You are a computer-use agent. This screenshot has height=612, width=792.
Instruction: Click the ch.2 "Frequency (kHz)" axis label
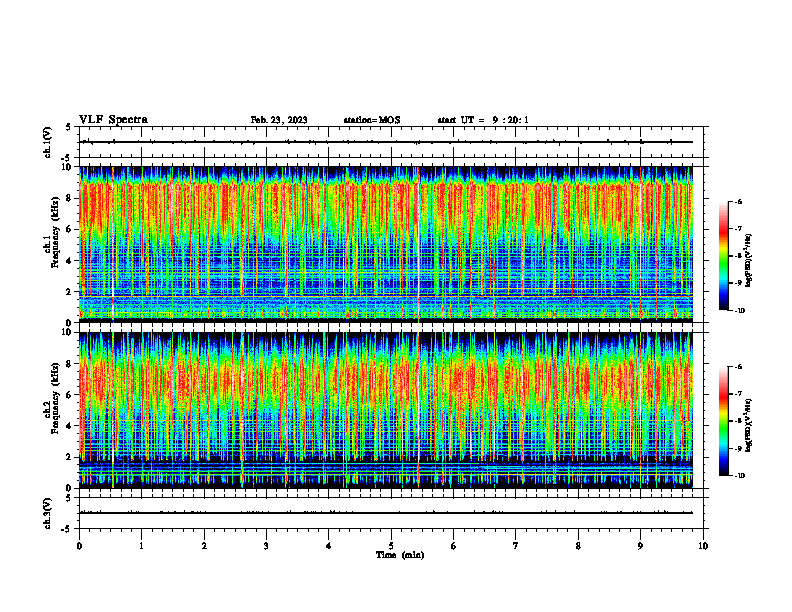pyautogui.click(x=55, y=399)
